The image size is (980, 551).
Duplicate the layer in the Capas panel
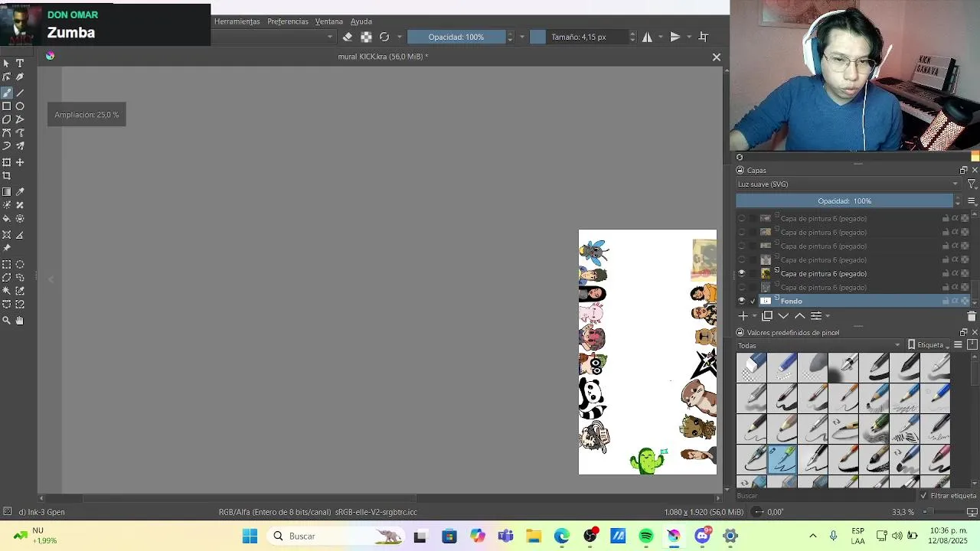(767, 316)
